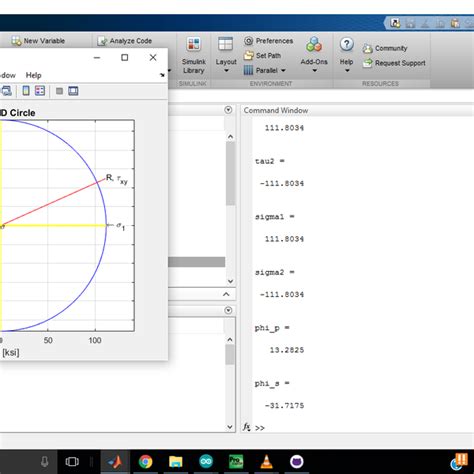The height and width of the screenshot is (474, 474).
Task: Open the figure window's Help menu
Action: coord(34,75)
